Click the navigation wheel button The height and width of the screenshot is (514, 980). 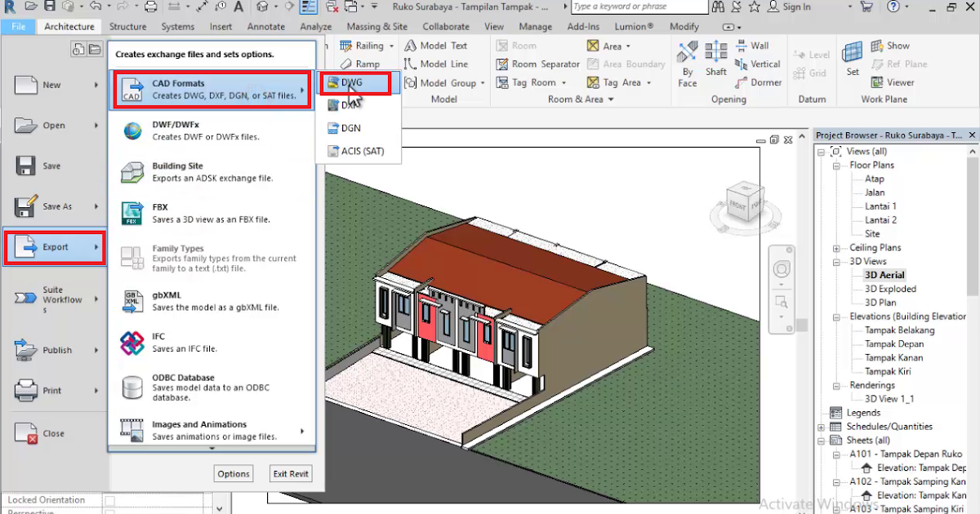tap(782, 269)
